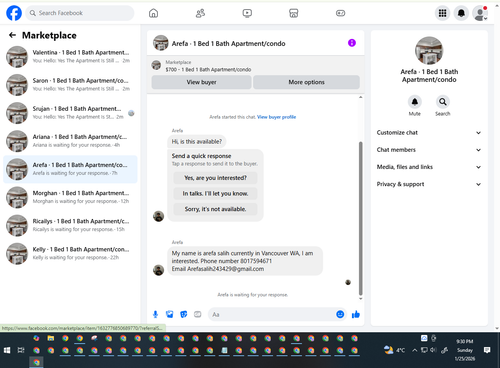Click the Windows Start button

7,350
